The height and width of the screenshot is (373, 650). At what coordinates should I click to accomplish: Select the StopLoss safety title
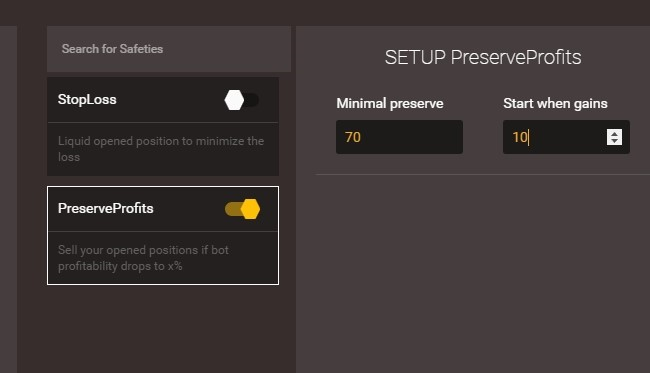[x=87, y=99]
